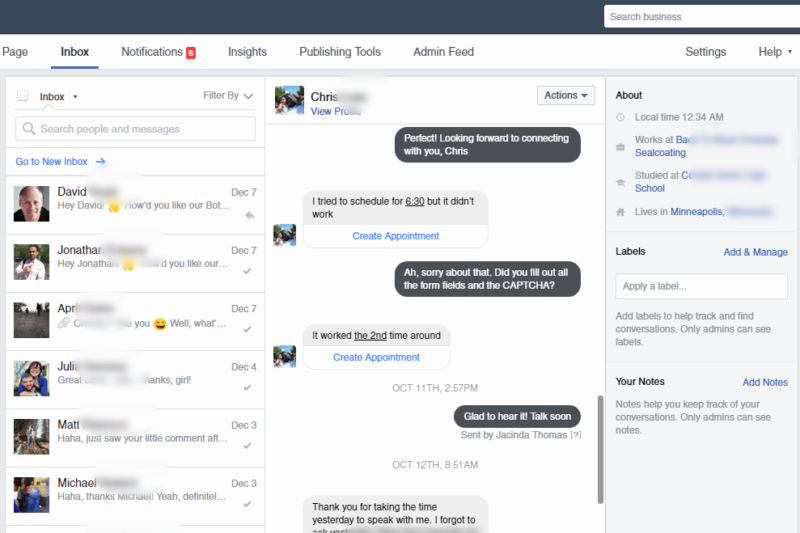Open the Help menu in the top bar
Screen dimensions: 800x533
tap(775, 52)
